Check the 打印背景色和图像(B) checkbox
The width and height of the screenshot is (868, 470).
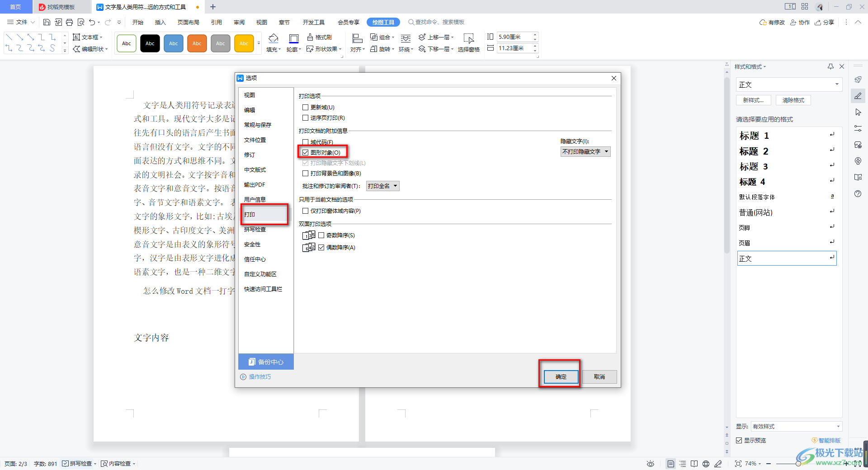[306, 174]
